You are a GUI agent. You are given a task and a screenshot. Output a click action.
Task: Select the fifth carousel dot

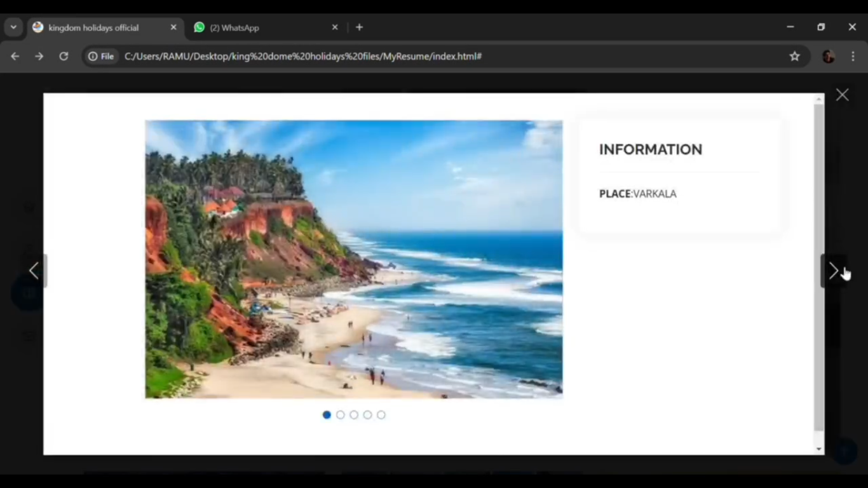(x=381, y=415)
